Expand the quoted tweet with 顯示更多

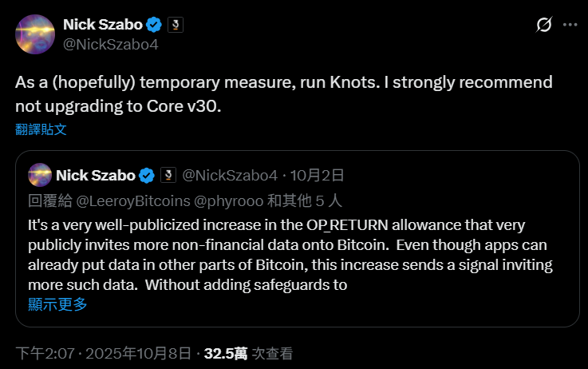pyautogui.click(x=57, y=304)
